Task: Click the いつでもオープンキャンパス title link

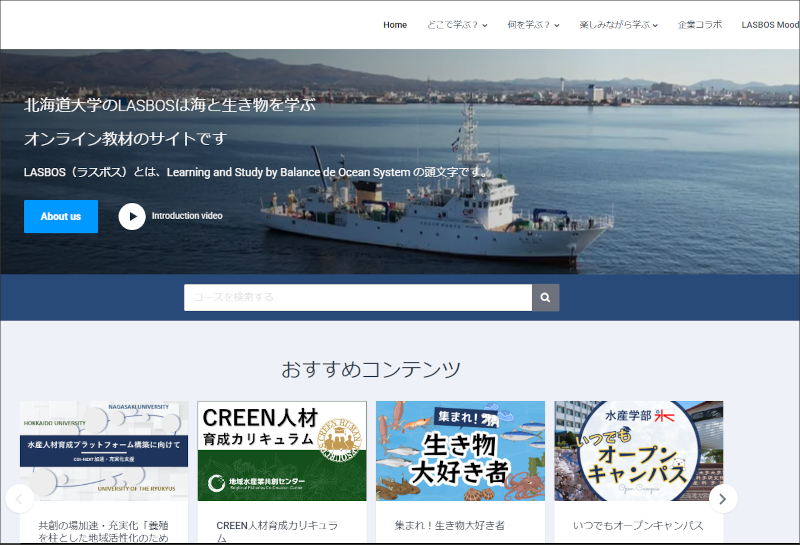Action: coord(638,525)
